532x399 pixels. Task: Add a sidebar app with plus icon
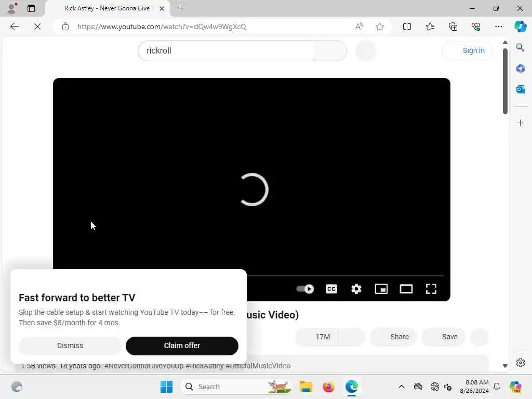click(520, 123)
